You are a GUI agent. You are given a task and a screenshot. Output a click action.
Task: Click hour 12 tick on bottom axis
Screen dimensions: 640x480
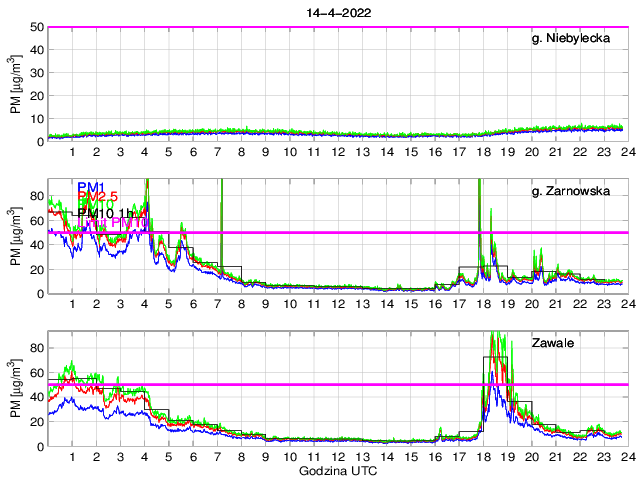click(337, 457)
